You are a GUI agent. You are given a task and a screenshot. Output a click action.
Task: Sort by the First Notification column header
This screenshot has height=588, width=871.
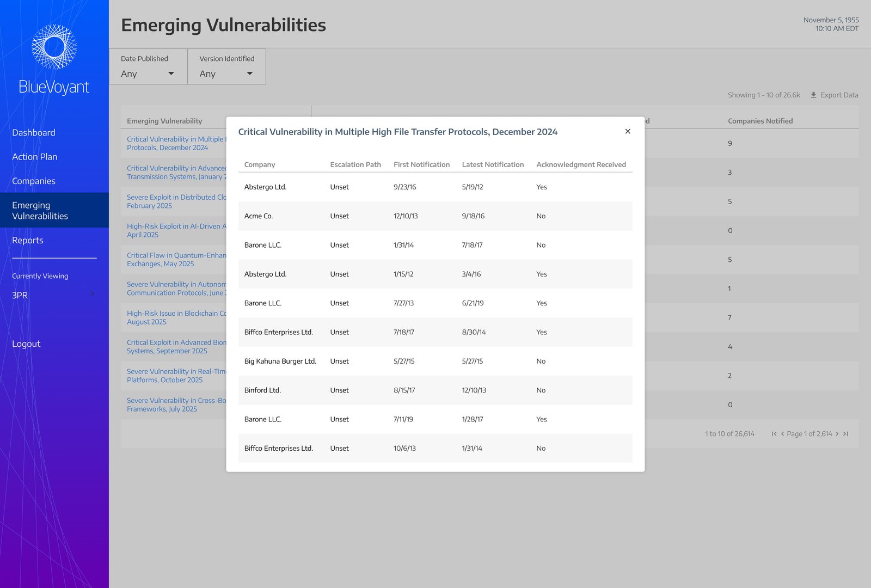click(421, 164)
